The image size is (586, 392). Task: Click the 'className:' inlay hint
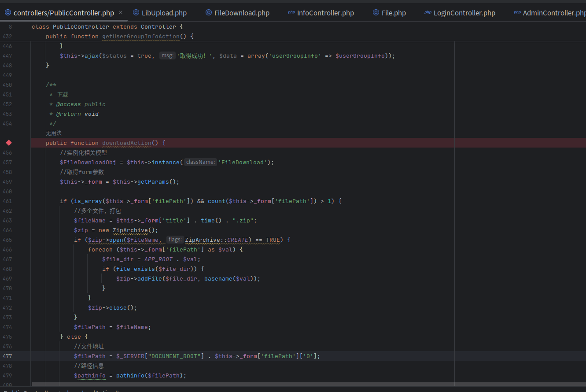click(200, 162)
